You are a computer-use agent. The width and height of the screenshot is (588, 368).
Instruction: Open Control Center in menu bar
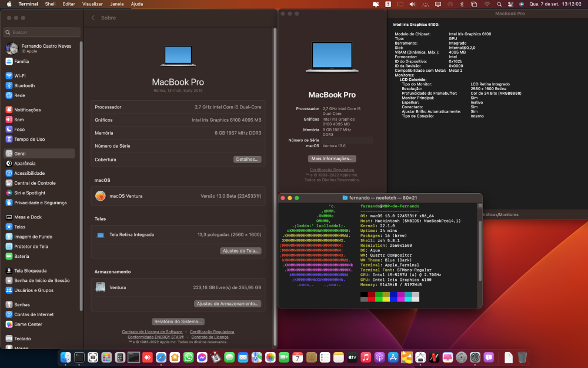510,4
